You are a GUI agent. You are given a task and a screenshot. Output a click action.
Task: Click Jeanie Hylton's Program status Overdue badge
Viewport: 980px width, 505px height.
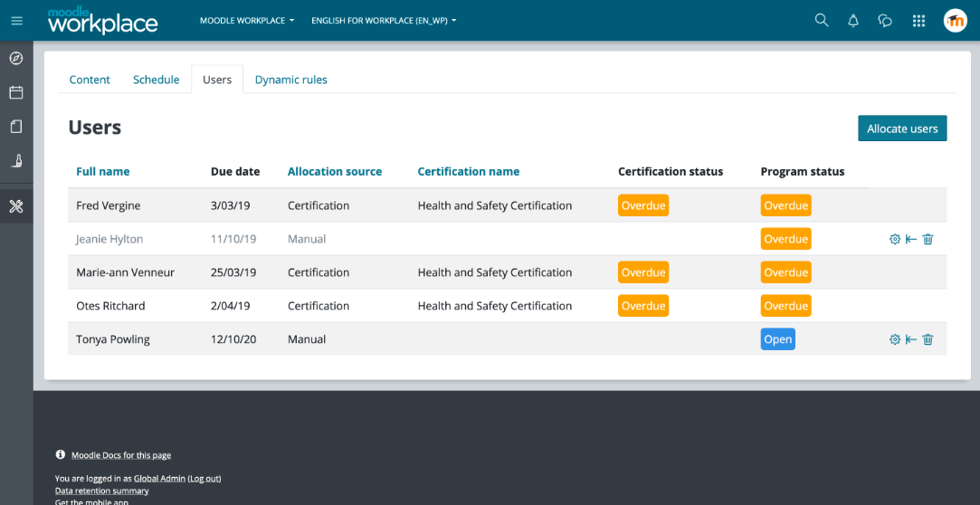click(x=785, y=239)
